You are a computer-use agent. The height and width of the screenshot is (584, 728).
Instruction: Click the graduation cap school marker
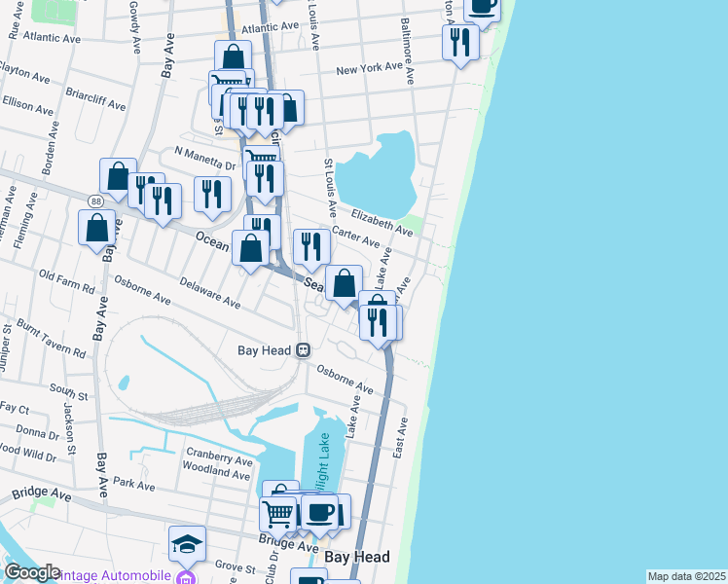[187, 544]
